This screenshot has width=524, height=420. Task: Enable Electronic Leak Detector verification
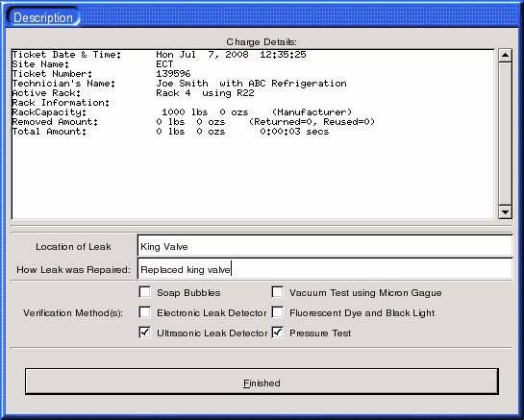tap(145, 312)
